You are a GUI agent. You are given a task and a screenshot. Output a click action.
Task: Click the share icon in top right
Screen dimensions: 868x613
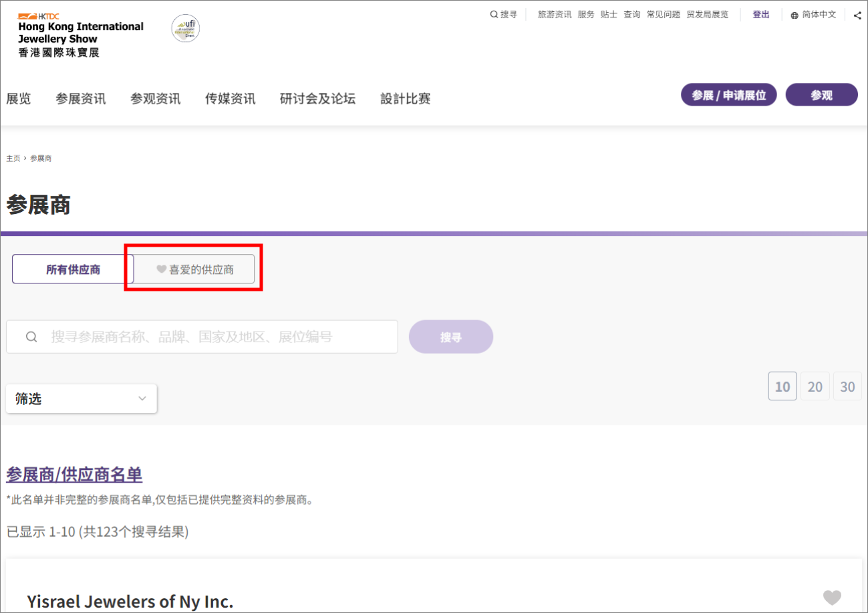857,15
